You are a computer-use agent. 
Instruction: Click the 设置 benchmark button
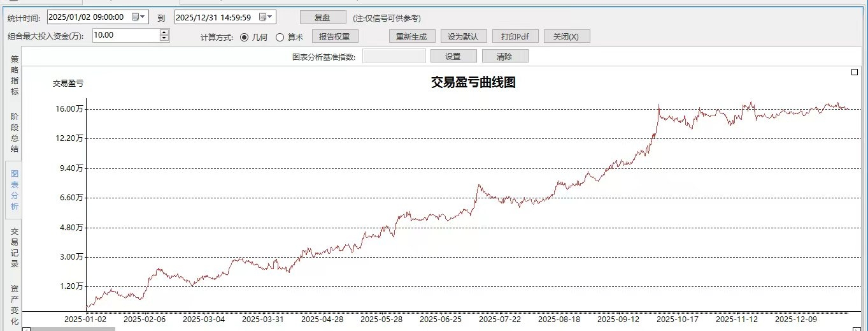[x=453, y=56]
